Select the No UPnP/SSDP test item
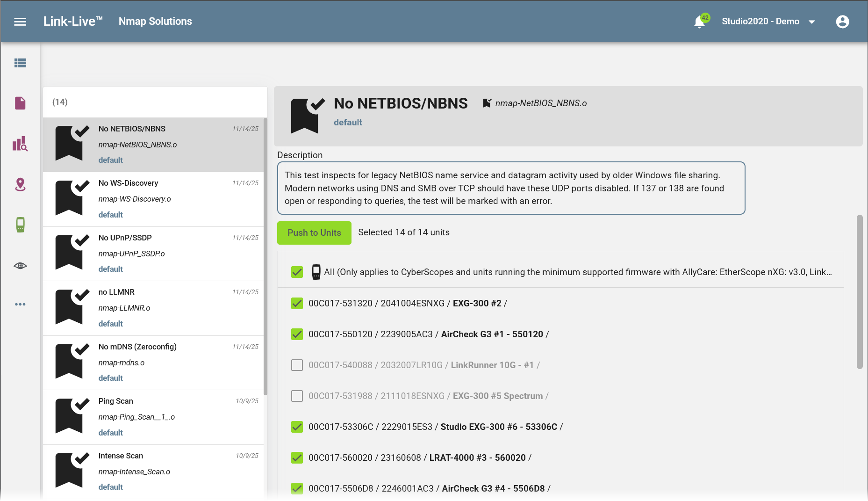Screen dimensions: 868x501 coord(153,254)
